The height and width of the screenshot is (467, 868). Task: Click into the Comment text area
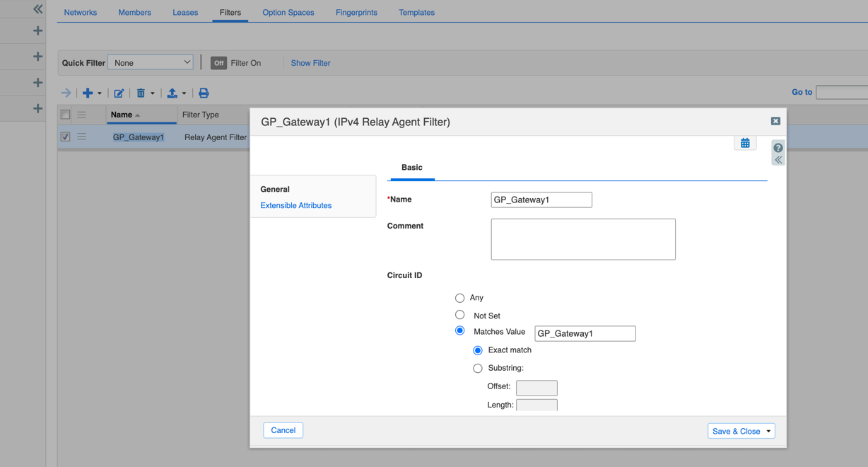click(582, 239)
